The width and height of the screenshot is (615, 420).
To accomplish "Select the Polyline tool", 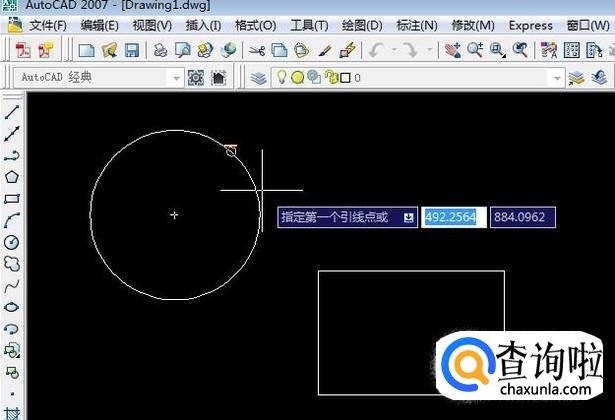I will (12, 155).
